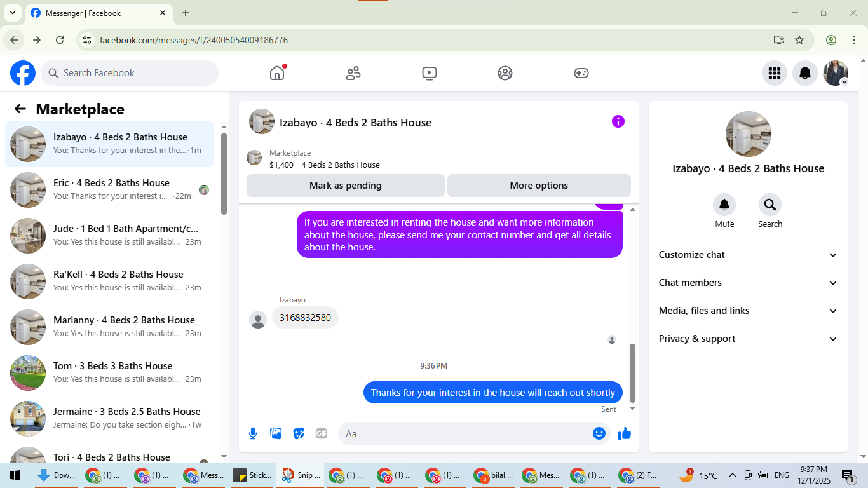Viewport: 868px width, 488px height.
Task: Click chat messages scrollbar thumb
Action: (x=632, y=373)
